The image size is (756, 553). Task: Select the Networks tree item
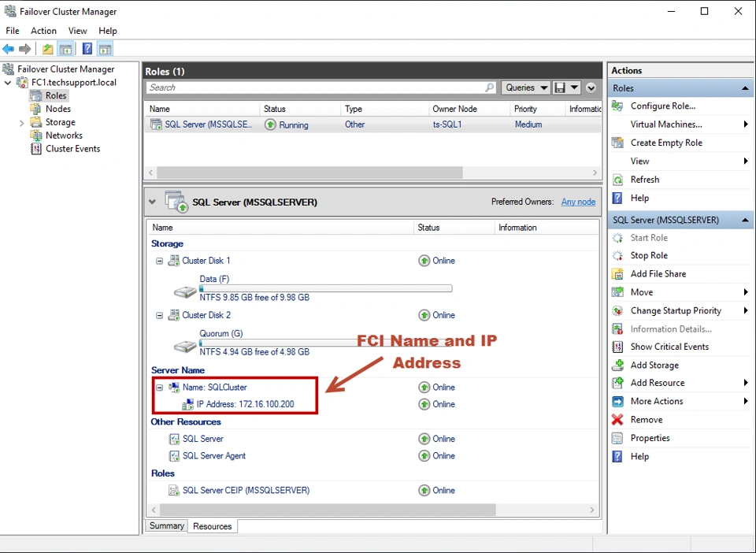point(64,135)
